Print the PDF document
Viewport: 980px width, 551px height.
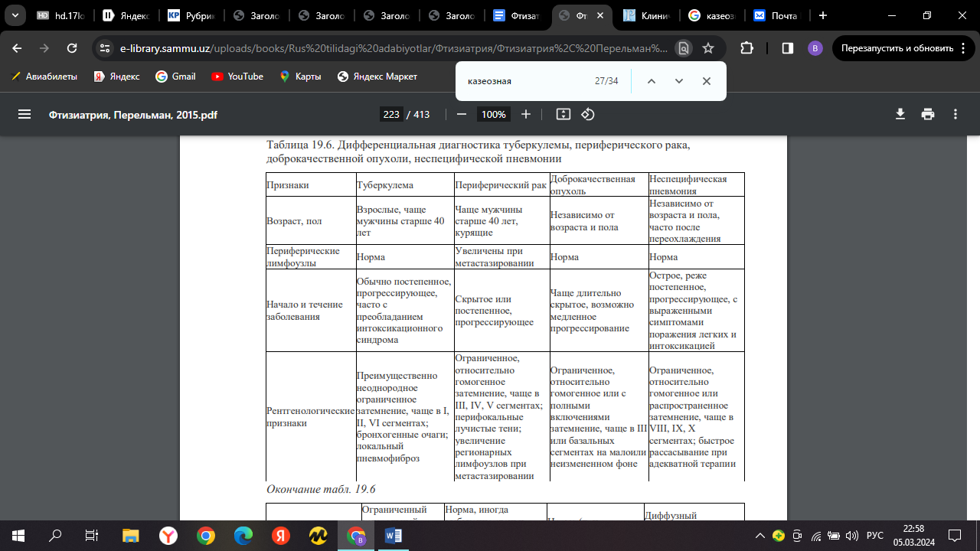click(x=928, y=114)
